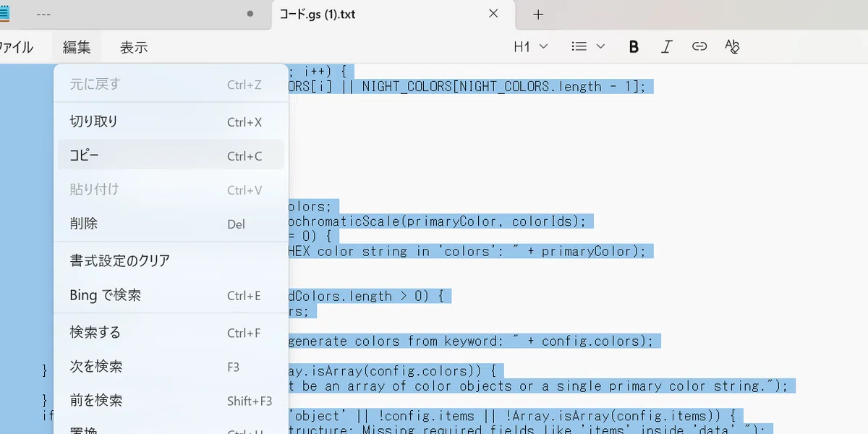The height and width of the screenshot is (434, 868).
Task: Insert a link with the link icon
Action: tap(699, 47)
